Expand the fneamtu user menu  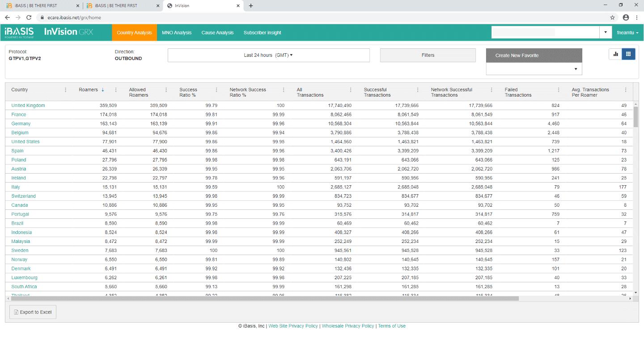[x=627, y=33]
